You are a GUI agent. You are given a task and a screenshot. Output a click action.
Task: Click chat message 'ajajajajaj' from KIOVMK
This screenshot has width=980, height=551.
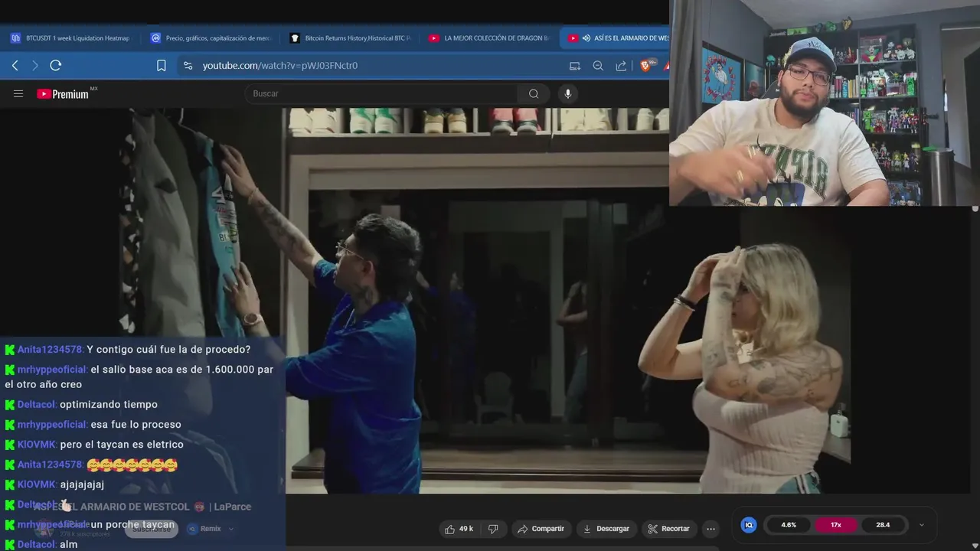(82, 484)
